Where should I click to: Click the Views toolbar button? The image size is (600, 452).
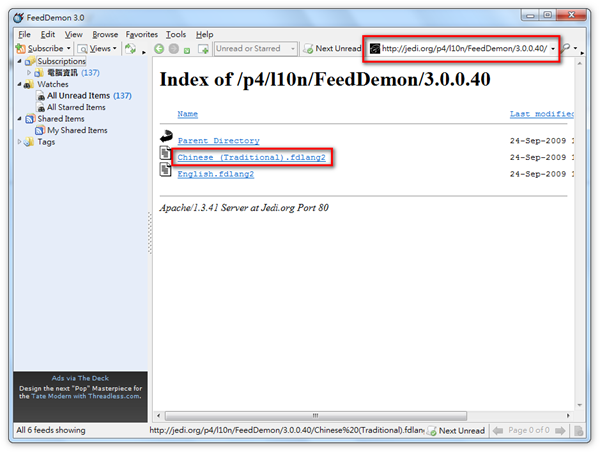pyautogui.click(x=97, y=48)
